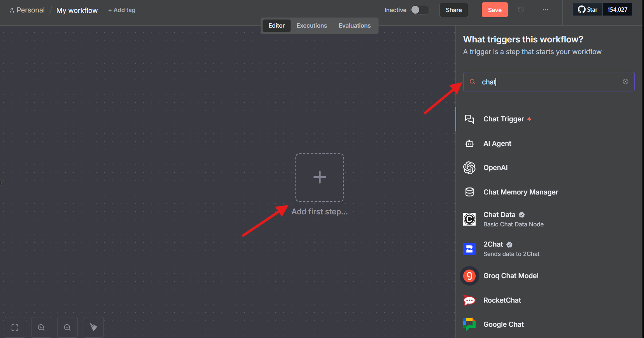Click the 'Add first step...' label

[320, 212]
